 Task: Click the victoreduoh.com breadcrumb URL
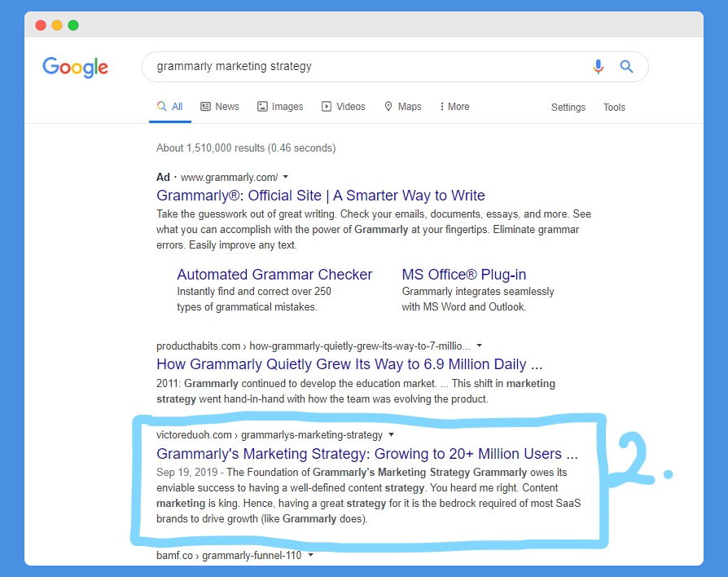click(270, 435)
